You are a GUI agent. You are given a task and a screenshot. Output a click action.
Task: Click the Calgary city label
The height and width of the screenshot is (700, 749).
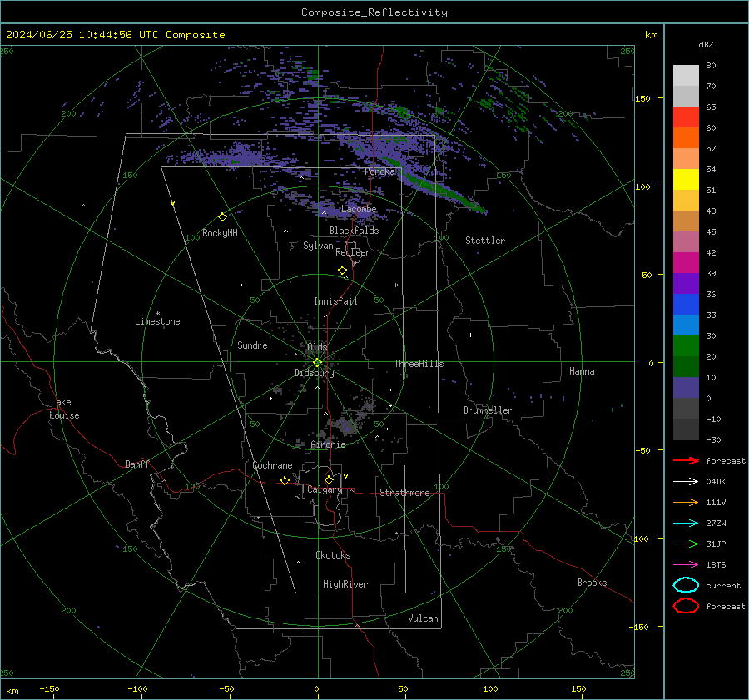(x=325, y=489)
